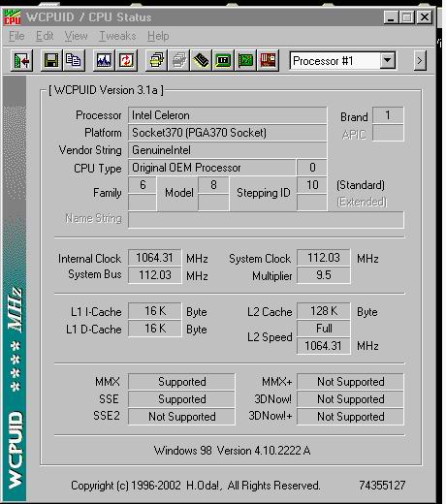
Task: Click the grayed-out stacked windows icon
Action: (178, 60)
